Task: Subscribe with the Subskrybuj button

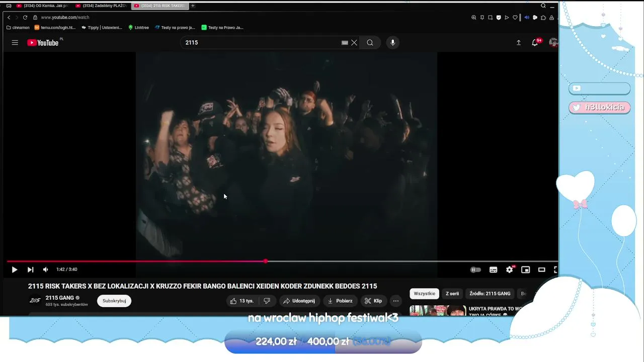Action: point(114,301)
